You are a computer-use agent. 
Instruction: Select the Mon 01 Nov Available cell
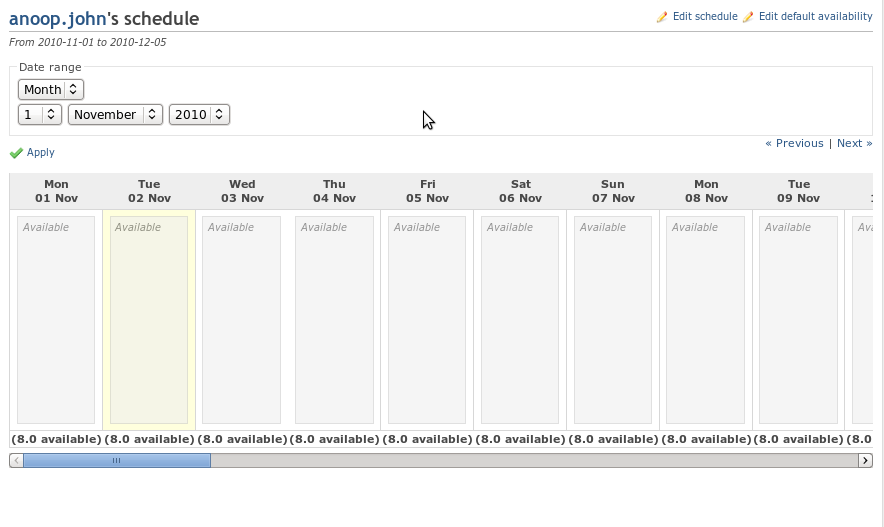point(56,320)
